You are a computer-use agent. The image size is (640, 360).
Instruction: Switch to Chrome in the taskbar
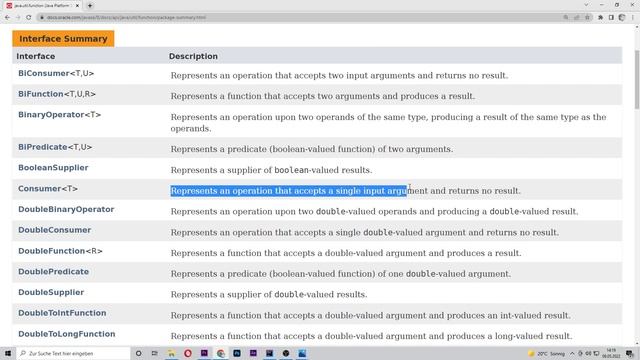(x=221, y=353)
